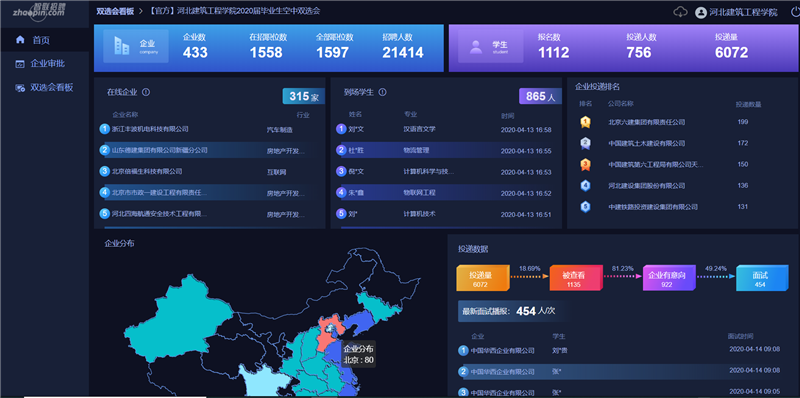Click the user avatar icon beside 河北建筑工程学院

tap(701, 12)
